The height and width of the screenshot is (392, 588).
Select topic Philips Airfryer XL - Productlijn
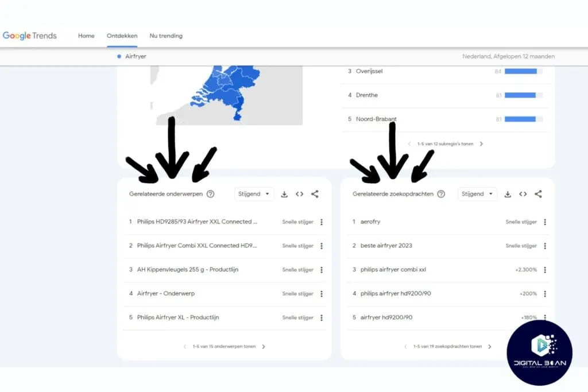tap(178, 317)
